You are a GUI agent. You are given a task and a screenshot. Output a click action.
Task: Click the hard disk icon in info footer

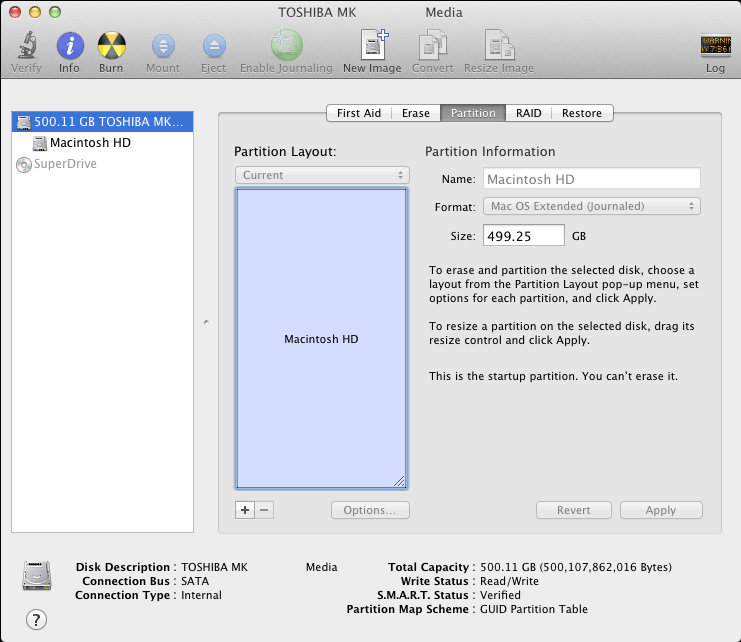point(37,575)
